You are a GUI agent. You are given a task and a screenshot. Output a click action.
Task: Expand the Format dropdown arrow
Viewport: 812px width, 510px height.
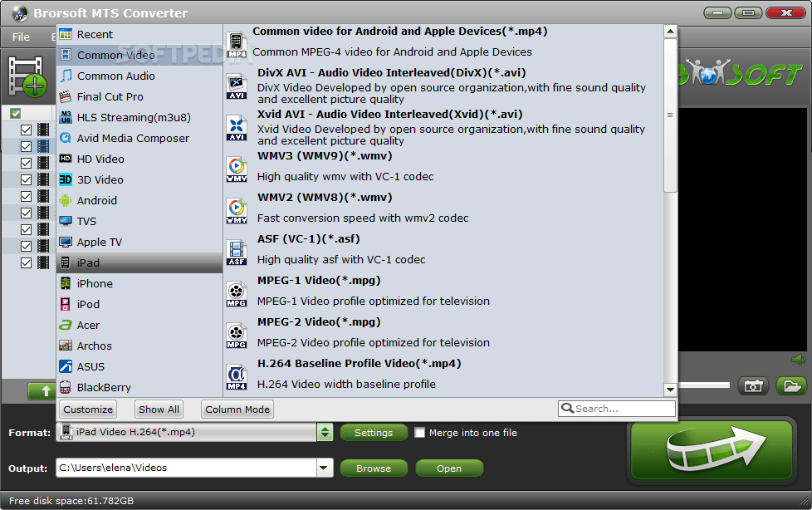click(x=325, y=432)
